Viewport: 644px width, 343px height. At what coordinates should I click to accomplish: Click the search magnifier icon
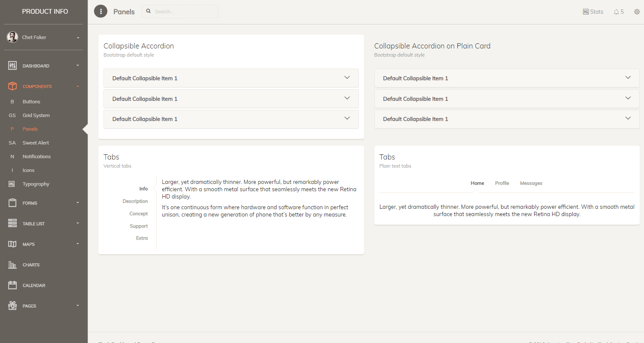[149, 12]
